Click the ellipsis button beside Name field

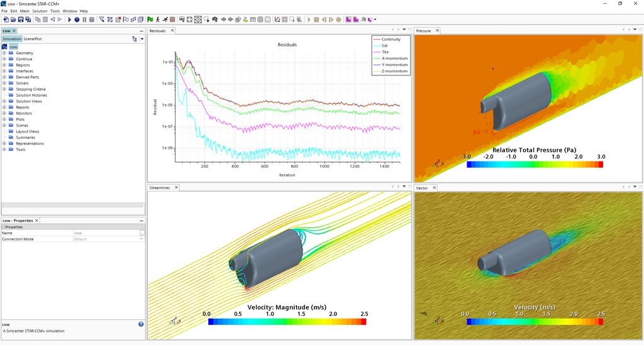(142, 233)
